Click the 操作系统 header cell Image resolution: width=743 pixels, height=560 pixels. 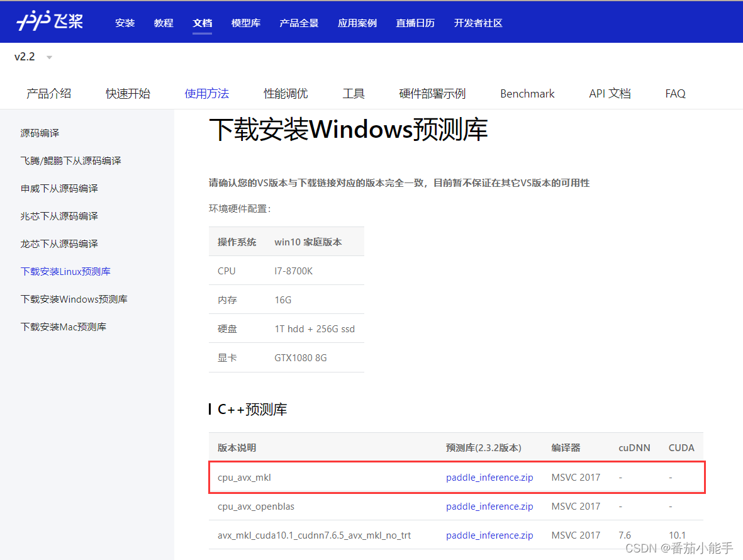pyautogui.click(x=237, y=242)
